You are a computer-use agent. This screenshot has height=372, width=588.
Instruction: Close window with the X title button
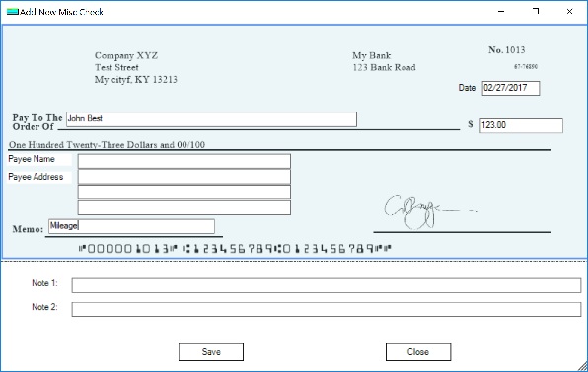569,12
